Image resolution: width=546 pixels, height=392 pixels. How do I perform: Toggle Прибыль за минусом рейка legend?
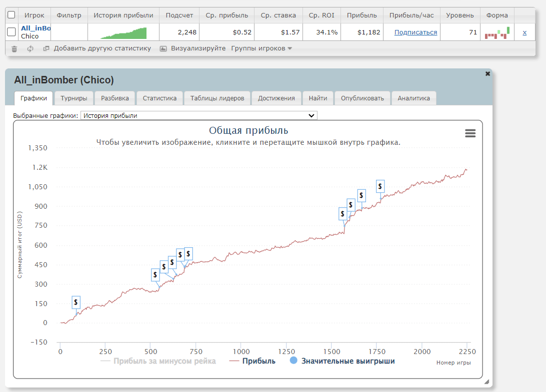[x=158, y=361]
